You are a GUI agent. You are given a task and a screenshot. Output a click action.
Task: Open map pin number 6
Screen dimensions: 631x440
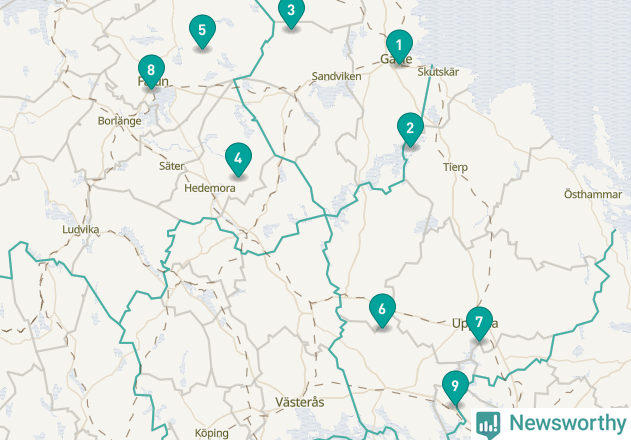(x=382, y=310)
